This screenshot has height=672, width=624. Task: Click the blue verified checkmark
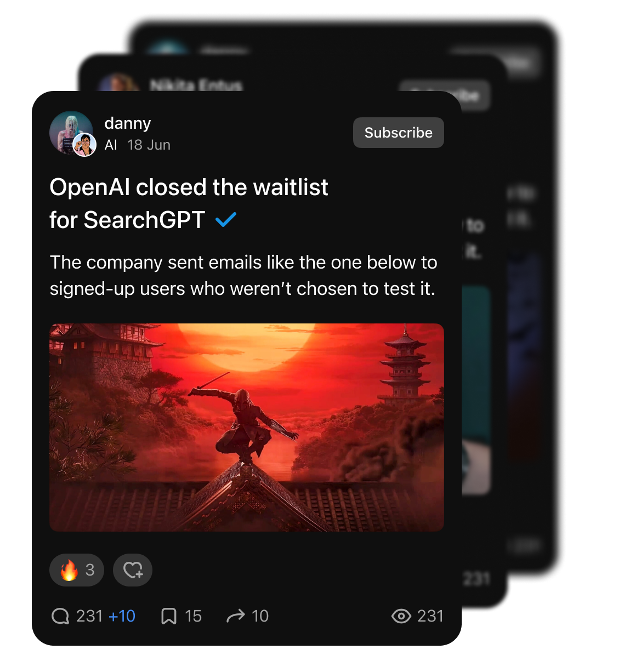[226, 220]
